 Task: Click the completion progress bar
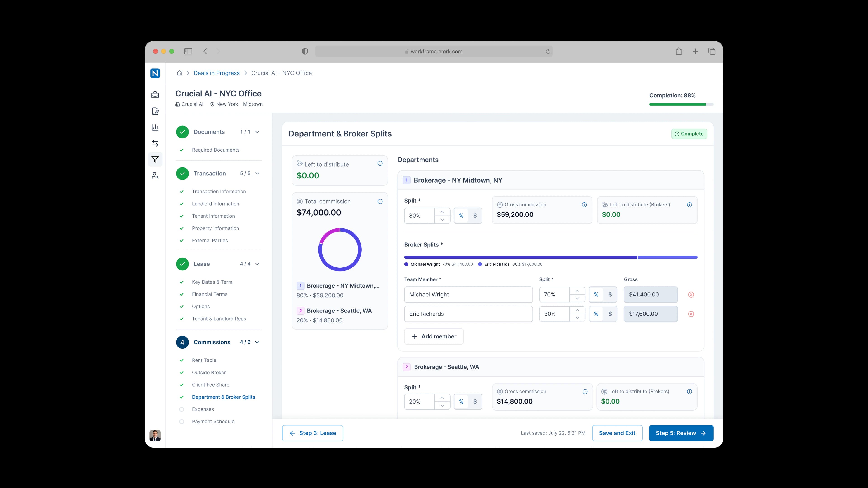pyautogui.click(x=681, y=104)
